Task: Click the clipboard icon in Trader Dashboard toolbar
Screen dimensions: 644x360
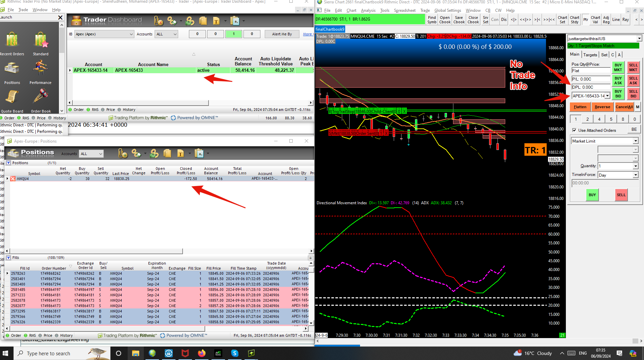Action: coord(235,21)
